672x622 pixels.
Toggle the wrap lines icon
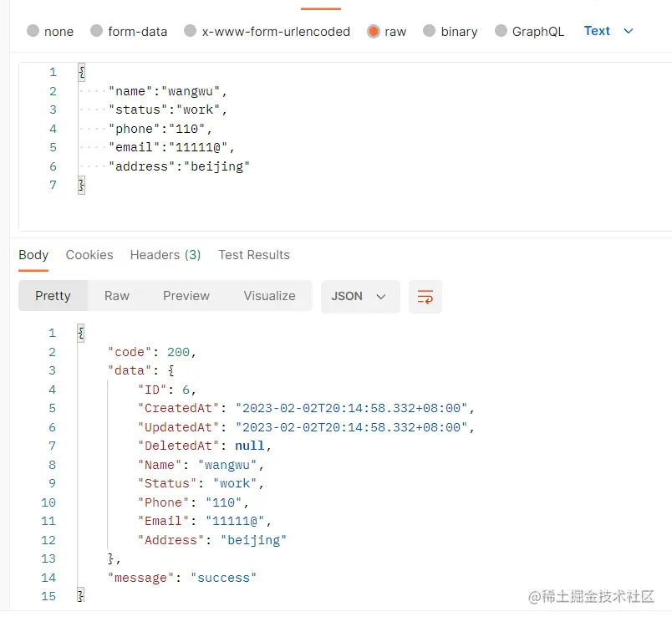pyautogui.click(x=425, y=296)
